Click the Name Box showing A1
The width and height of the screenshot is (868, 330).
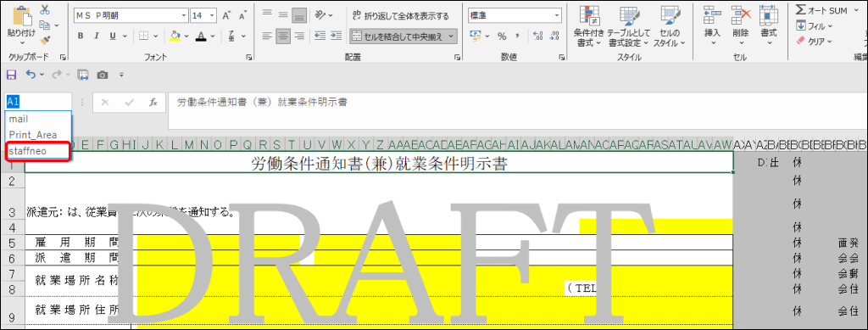click(x=38, y=102)
